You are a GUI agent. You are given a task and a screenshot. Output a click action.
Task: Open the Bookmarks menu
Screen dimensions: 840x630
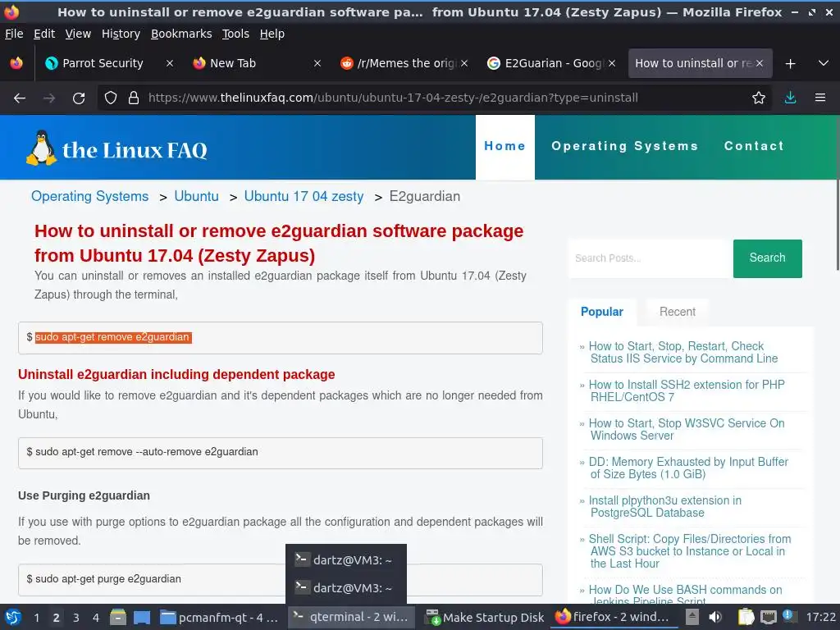(181, 34)
